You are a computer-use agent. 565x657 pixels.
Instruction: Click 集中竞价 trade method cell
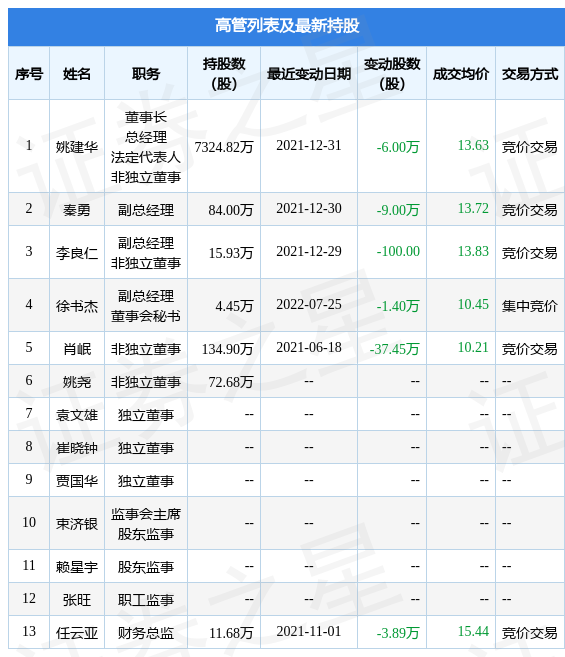click(530, 306)
